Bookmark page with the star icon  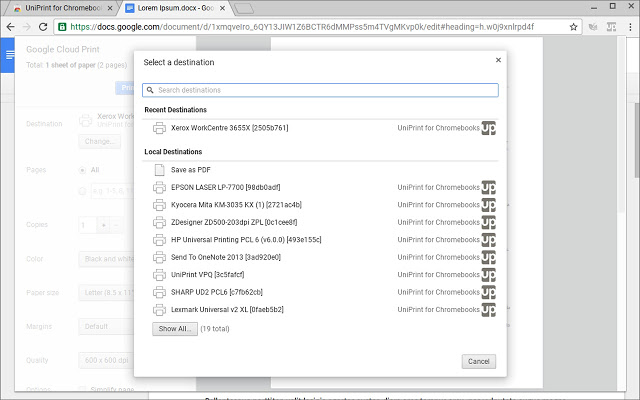[573, 27]
